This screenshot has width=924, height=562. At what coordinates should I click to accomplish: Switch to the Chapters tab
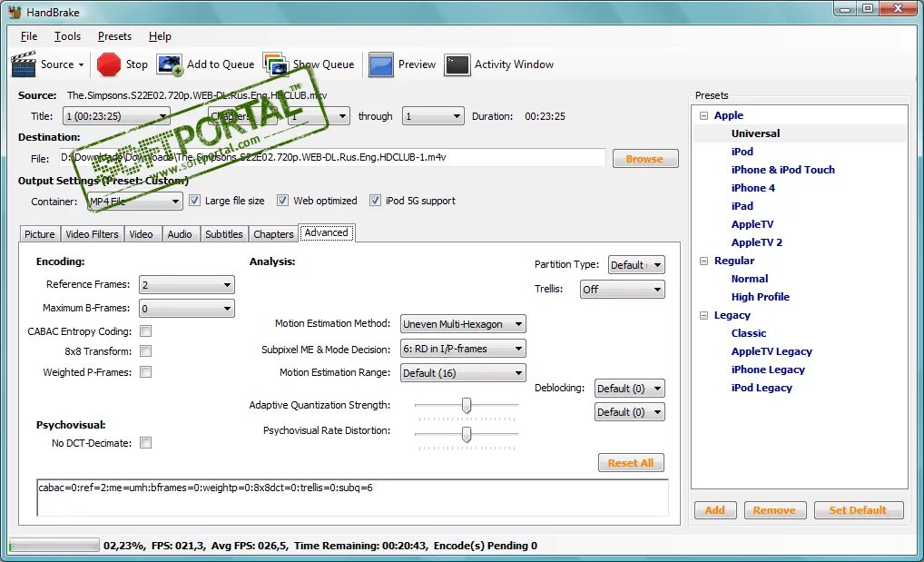click(273, 234)
